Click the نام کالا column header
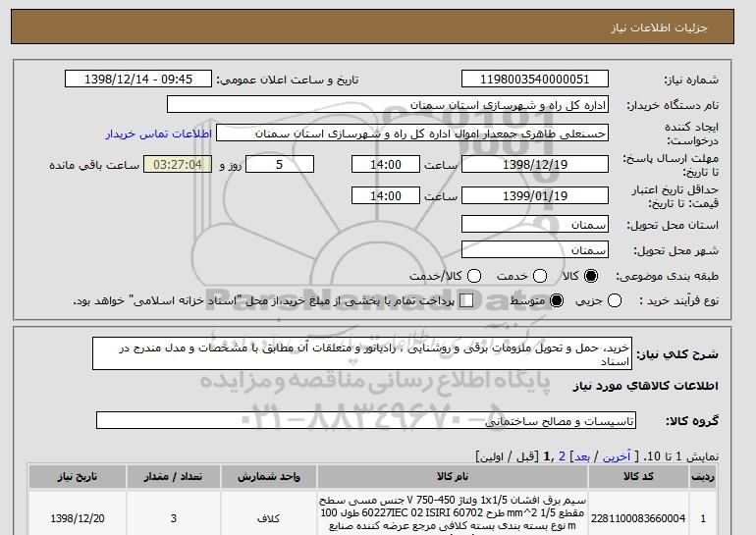756x535 pixels. pyautogui.click(x=453, y=477)
